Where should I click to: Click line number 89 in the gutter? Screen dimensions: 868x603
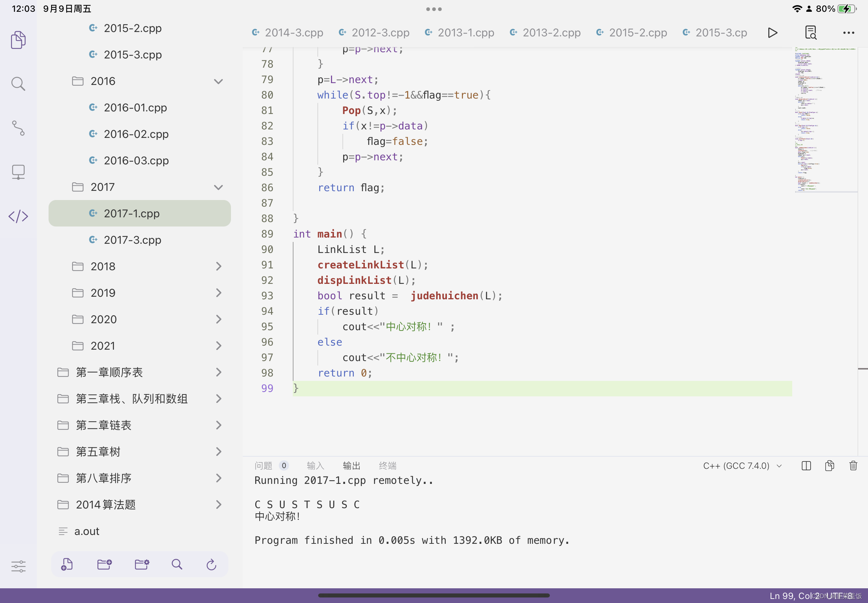267,234
